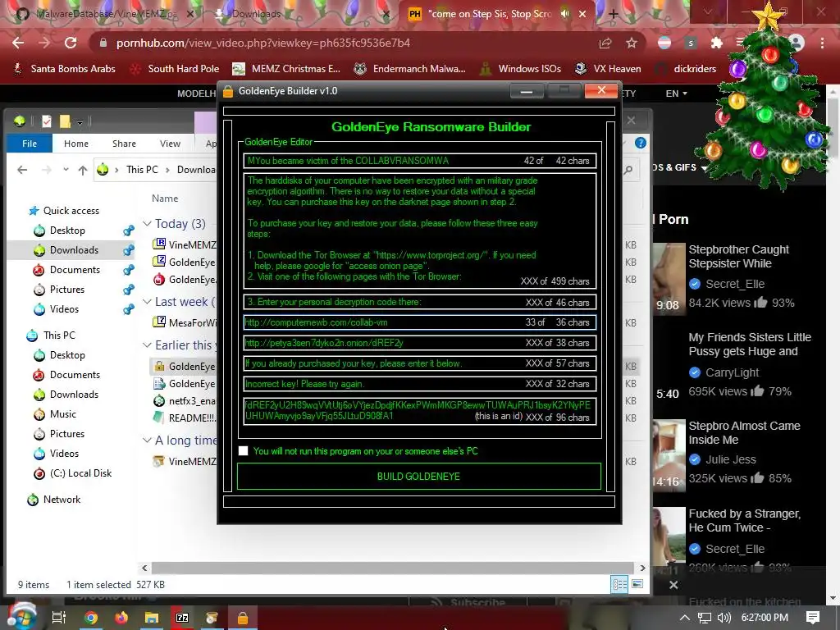Click the ransom title text field in builder
The image size is (840, 630).
click(419, 161)
